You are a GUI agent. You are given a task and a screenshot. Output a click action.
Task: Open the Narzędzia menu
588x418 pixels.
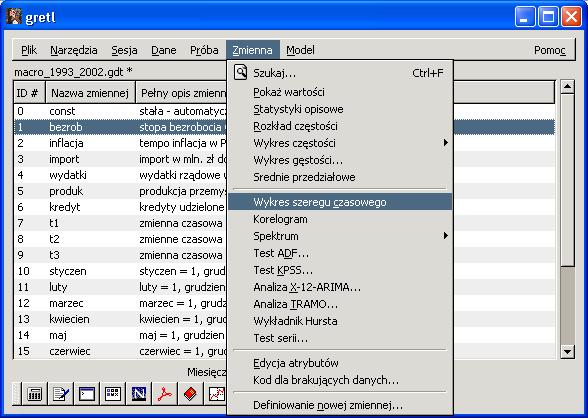click(74, 50)
